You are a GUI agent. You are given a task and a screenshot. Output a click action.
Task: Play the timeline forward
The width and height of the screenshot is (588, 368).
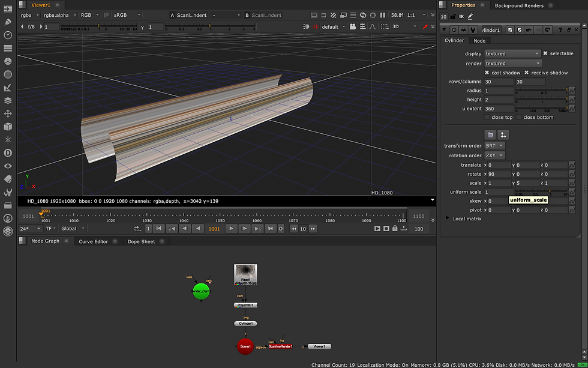click(232, 229)
